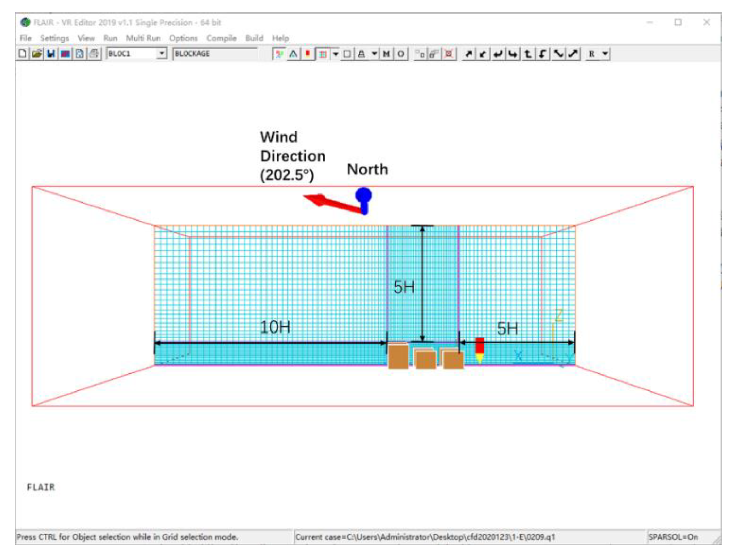Click the red X delete-object icon

point(449,54)
